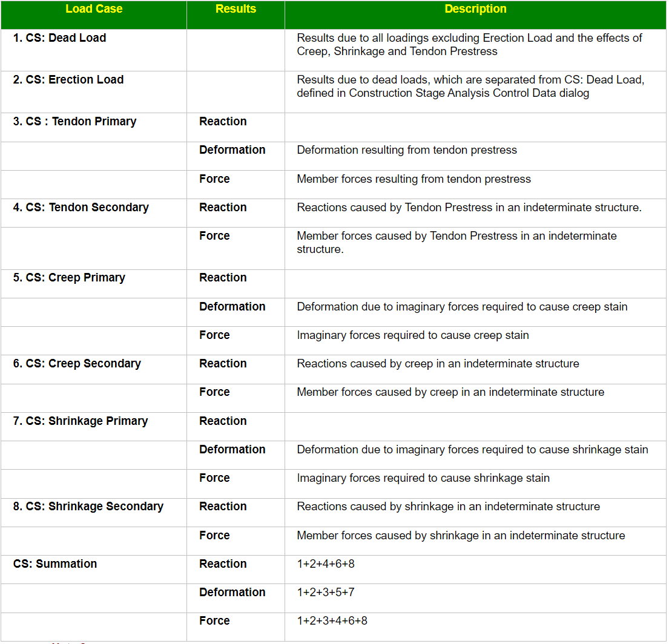Click the 1+2+4+6+8 reaction summation text
669x644 pixels.
(326, 564)
